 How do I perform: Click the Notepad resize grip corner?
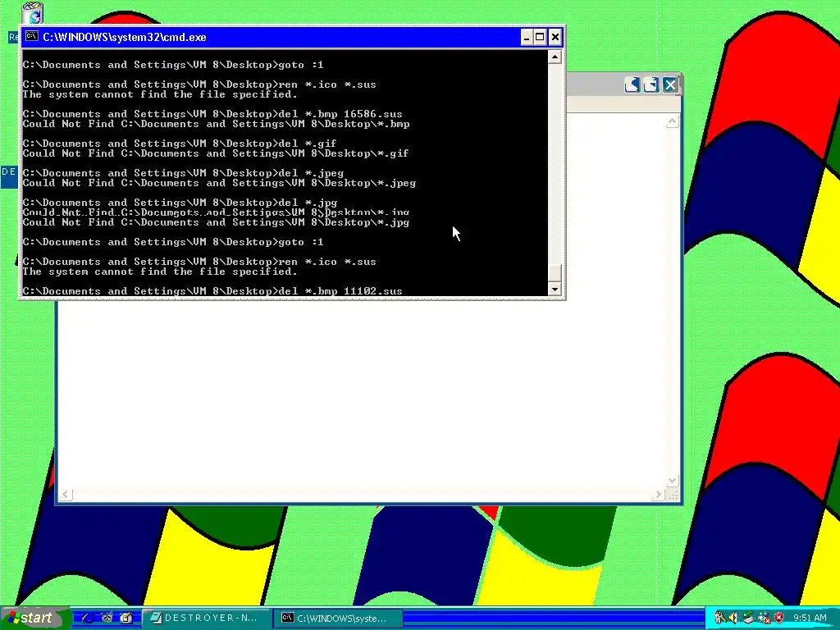click(673, 495)
